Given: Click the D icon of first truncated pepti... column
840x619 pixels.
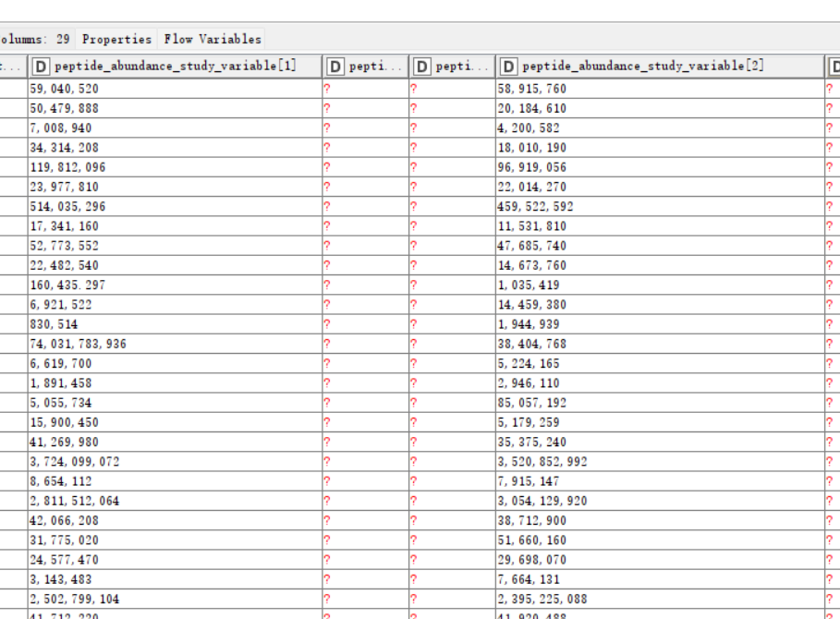Looking at the screenshot, I should tap(335, 67).
